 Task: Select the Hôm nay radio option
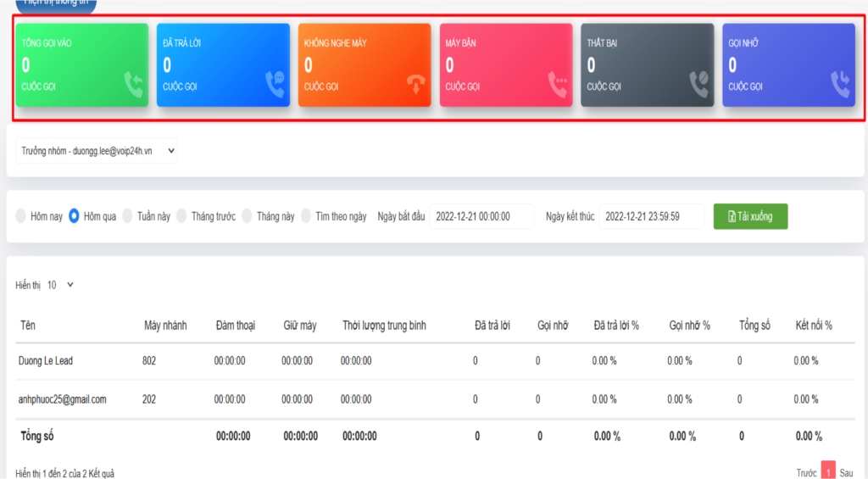[21, 216]
